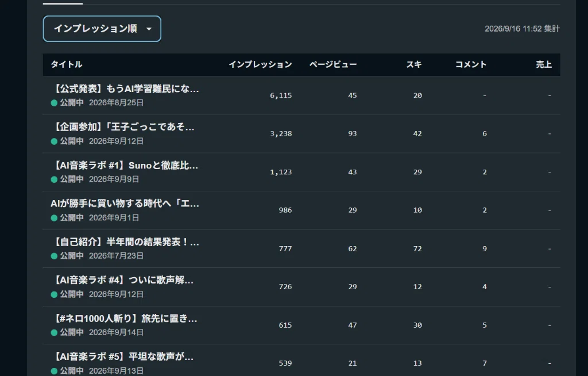The image size is (588, 376).
Task: Open 【AI音楽ラボ #5】平坦な歌声が… article
Action: 122,356
